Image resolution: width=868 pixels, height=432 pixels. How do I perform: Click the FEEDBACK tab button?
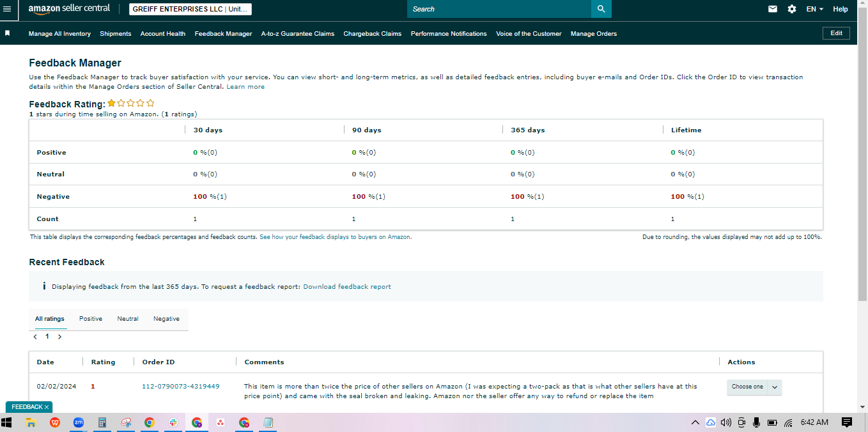coord(26,407)
